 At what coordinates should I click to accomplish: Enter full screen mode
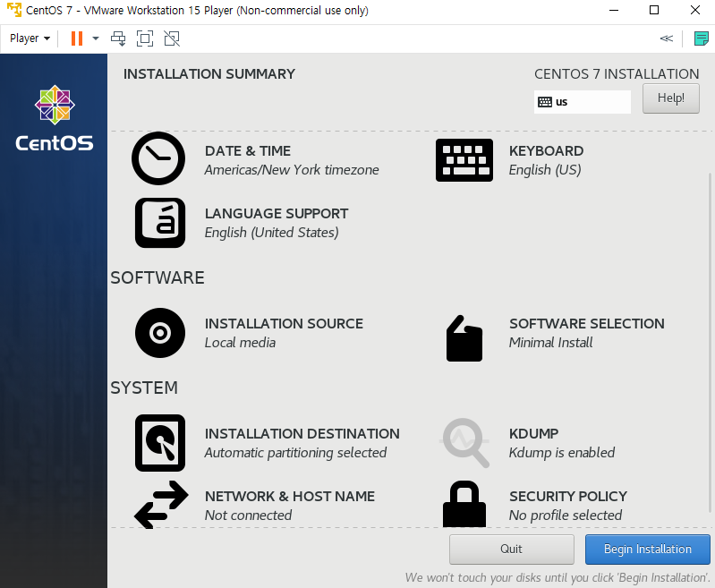pyautogui.click(x=145, y=38)
